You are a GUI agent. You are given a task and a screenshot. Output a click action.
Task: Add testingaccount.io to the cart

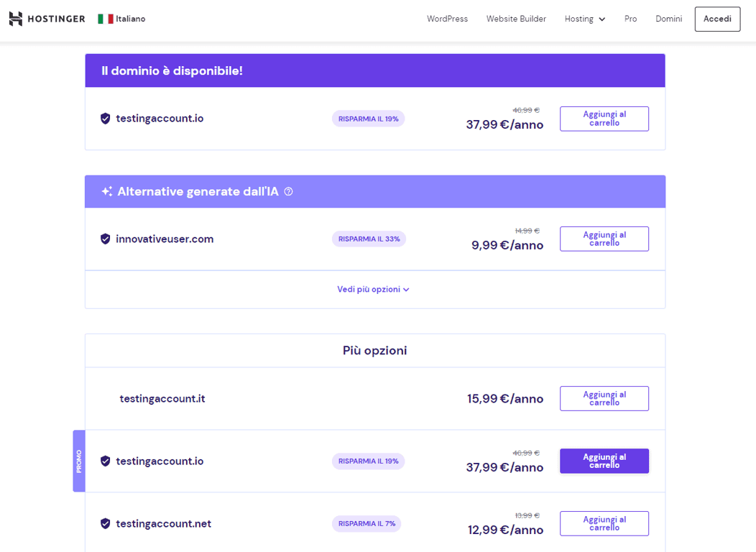tap(604, 118)
